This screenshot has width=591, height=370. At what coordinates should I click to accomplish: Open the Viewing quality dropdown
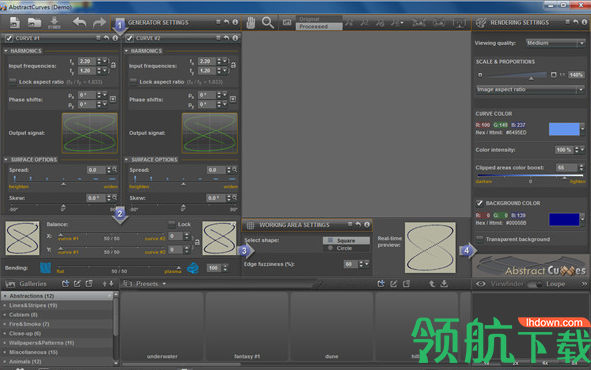click(556, 43)
